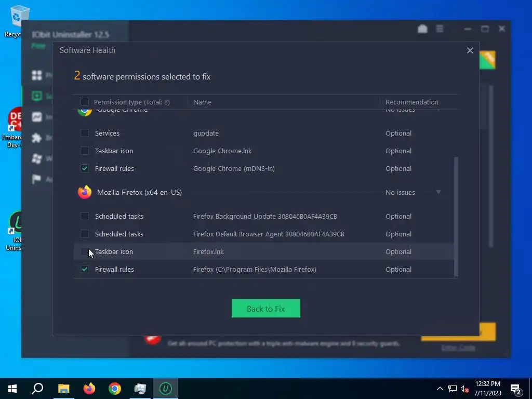
Task: Open the notification center icon
Action: tap(516, 390)
